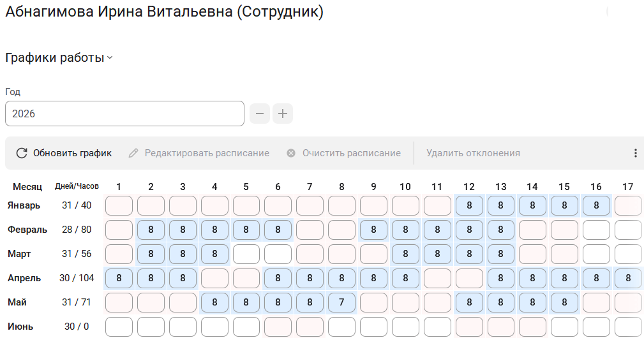This screenshot has height=338, width=644.
Task: Click the pencil icon for Редактировать расписание
Action: [133, 153]
